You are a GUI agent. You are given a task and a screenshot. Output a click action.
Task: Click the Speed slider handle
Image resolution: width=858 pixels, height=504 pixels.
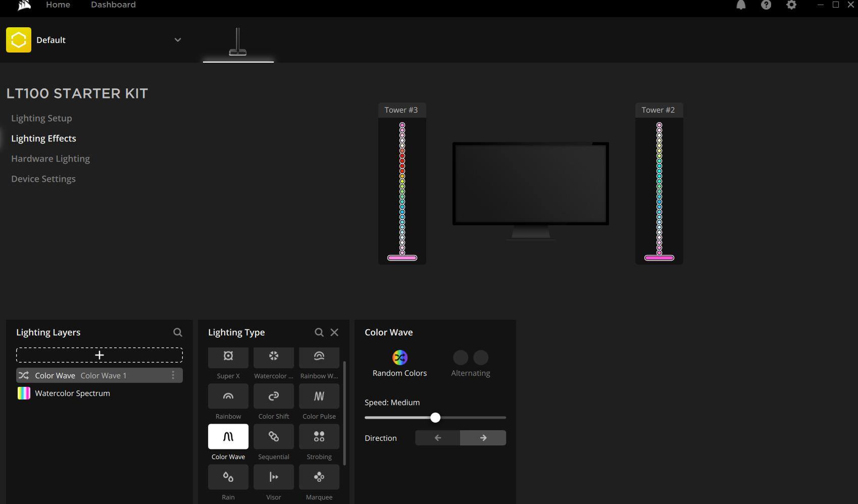435,418
